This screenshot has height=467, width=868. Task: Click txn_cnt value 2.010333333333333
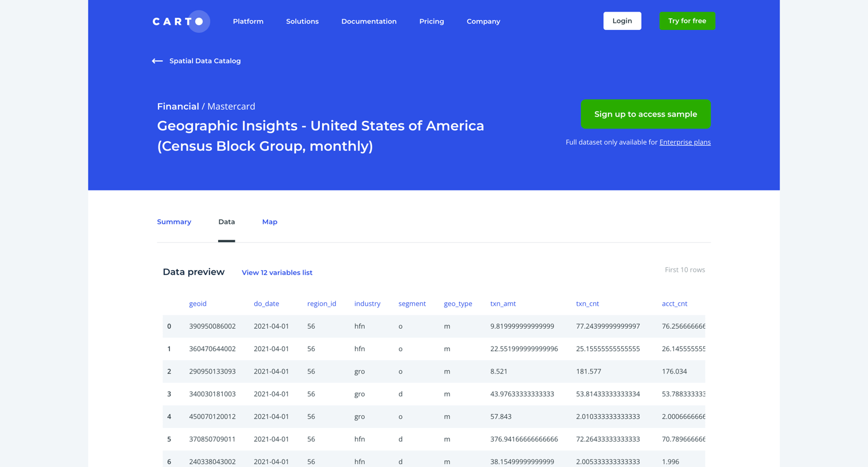[608, 417]
